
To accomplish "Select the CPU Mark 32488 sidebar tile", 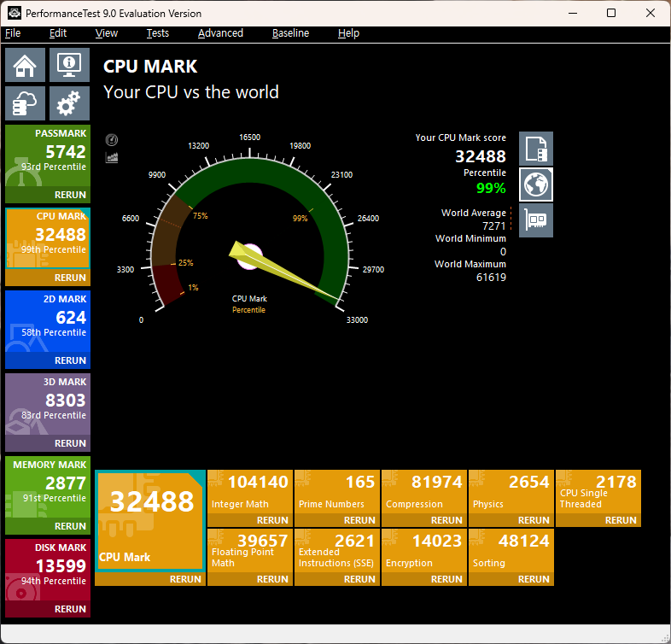I will [x=48, y=238].
